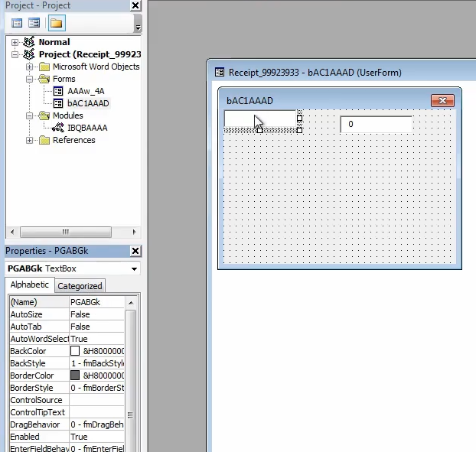Click the ControlTipText property value field

97,412
